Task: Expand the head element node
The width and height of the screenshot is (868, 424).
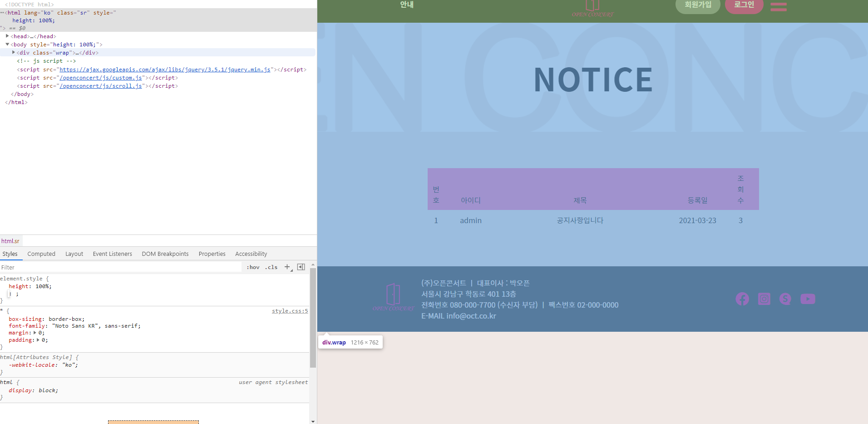Action: click(7, 36)
